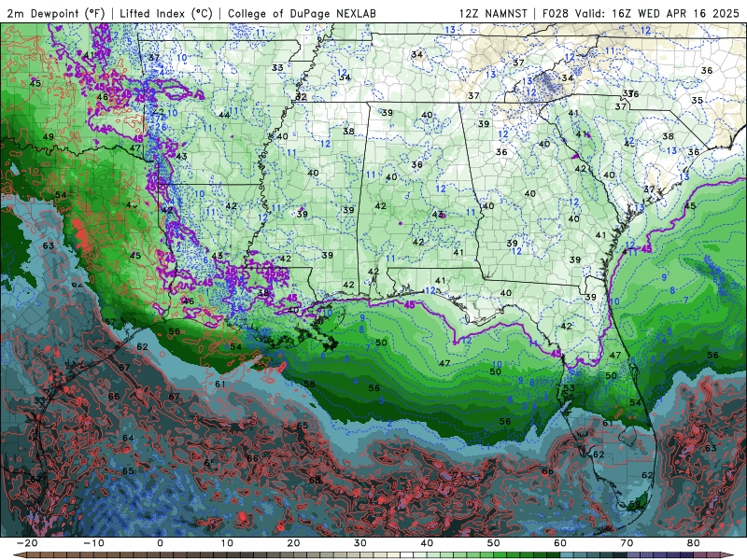Click the 70 label on the color scale

tap(627, 543)
